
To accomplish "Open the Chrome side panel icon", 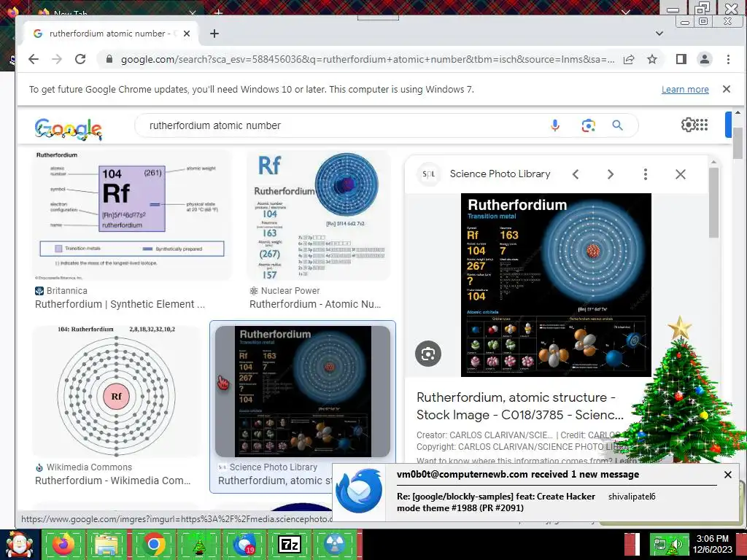I will 681,59.
